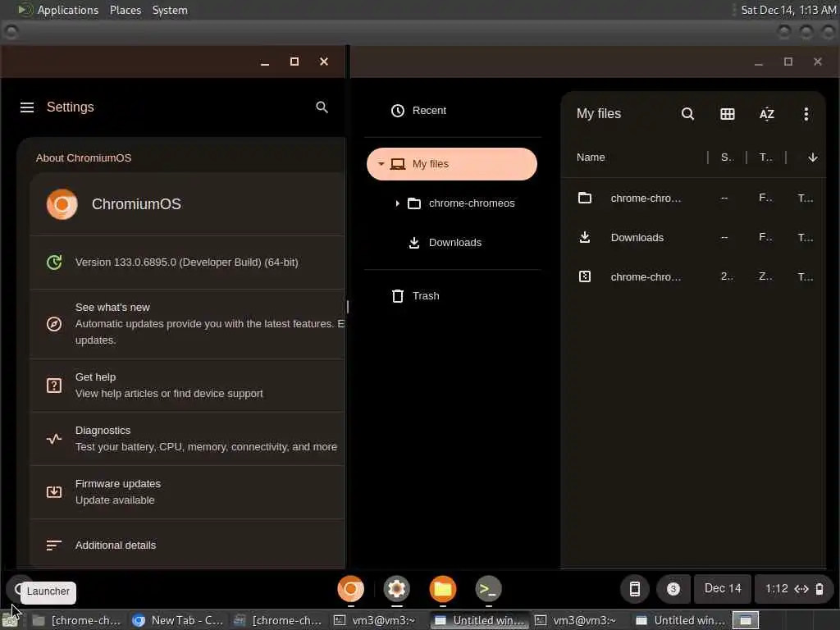Viewport: 840px width, 630px height.
Task: Click the workspace switcher in bottom panel
Action: click(745, 620)
